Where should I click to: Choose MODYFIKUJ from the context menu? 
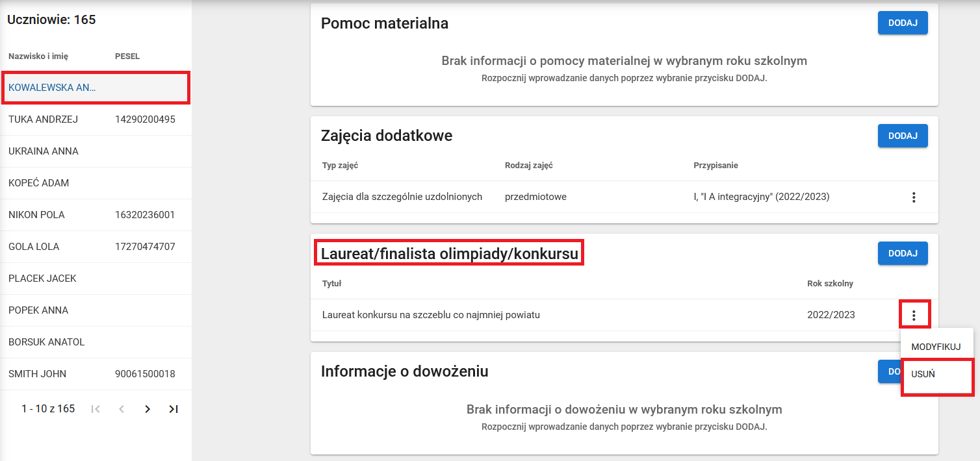point(937,346)
